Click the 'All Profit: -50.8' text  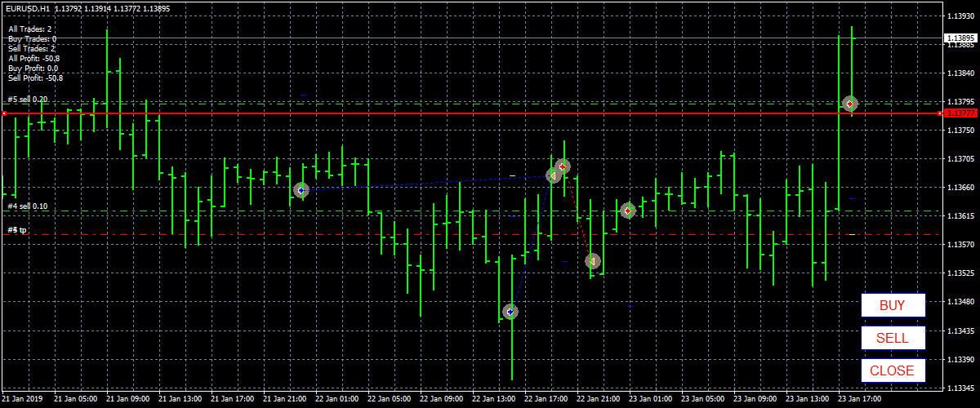pos(34,59)
